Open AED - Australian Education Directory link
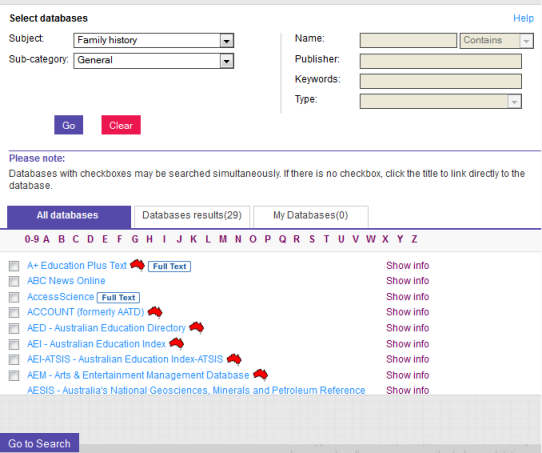The width and height of the screenshot is (542, 453). [106, 328]
